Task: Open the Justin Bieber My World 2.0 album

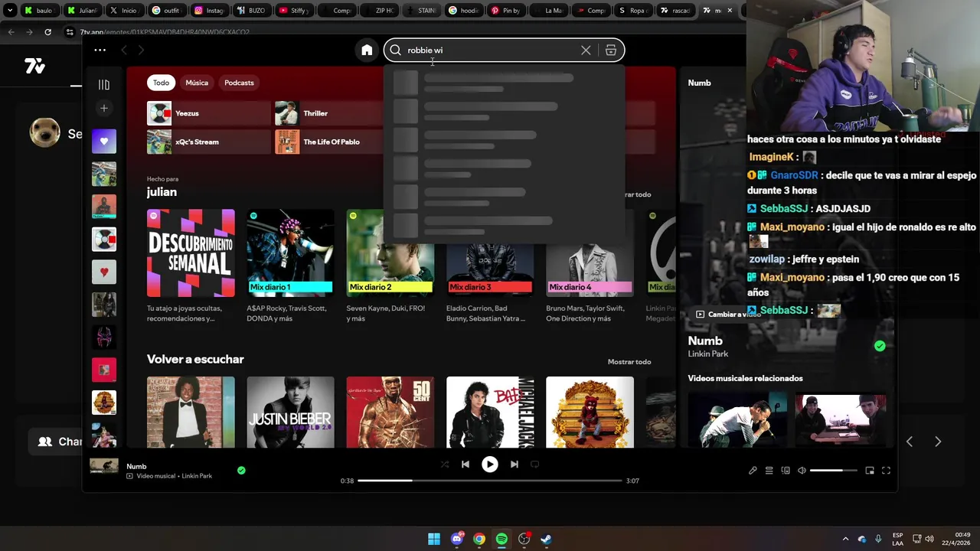Action: (x=290, y=412)
